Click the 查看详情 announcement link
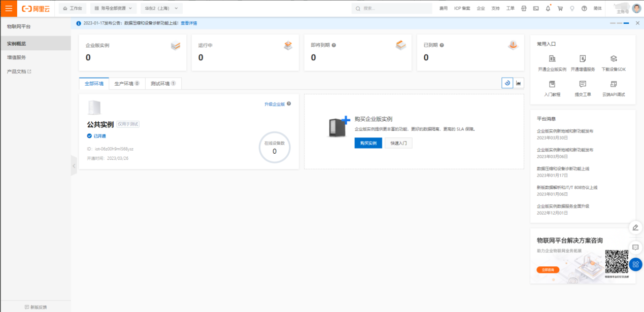 (189, 23)
